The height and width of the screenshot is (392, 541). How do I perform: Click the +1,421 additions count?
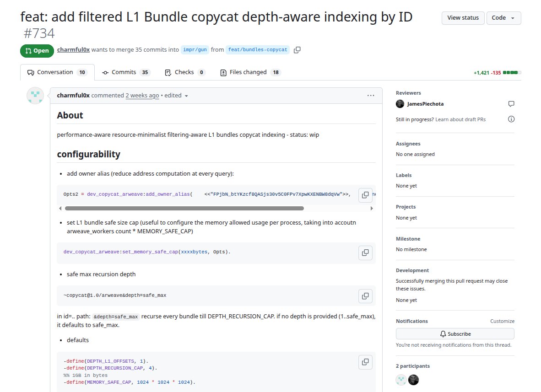[481, 73]
